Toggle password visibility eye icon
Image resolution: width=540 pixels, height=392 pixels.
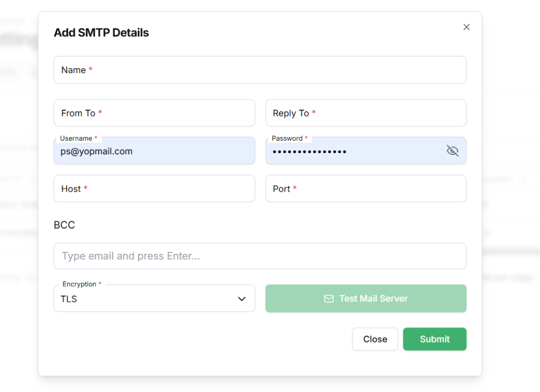tap(452, 151)
